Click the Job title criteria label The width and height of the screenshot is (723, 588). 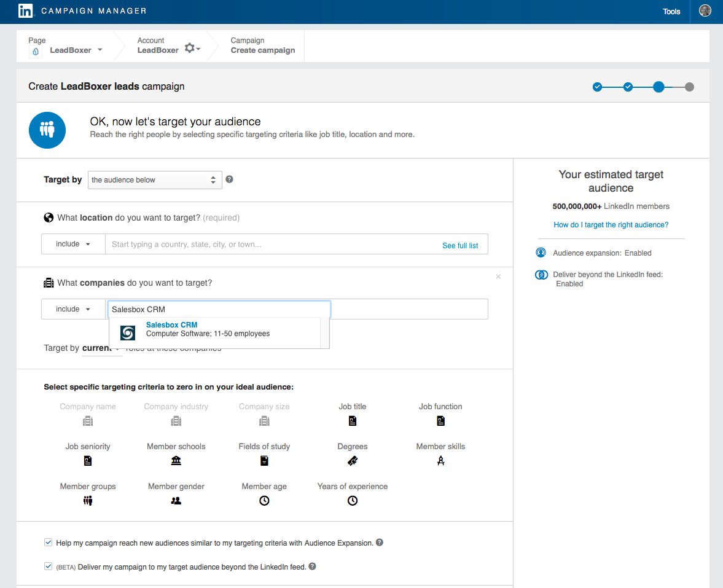tap(352, 406)
